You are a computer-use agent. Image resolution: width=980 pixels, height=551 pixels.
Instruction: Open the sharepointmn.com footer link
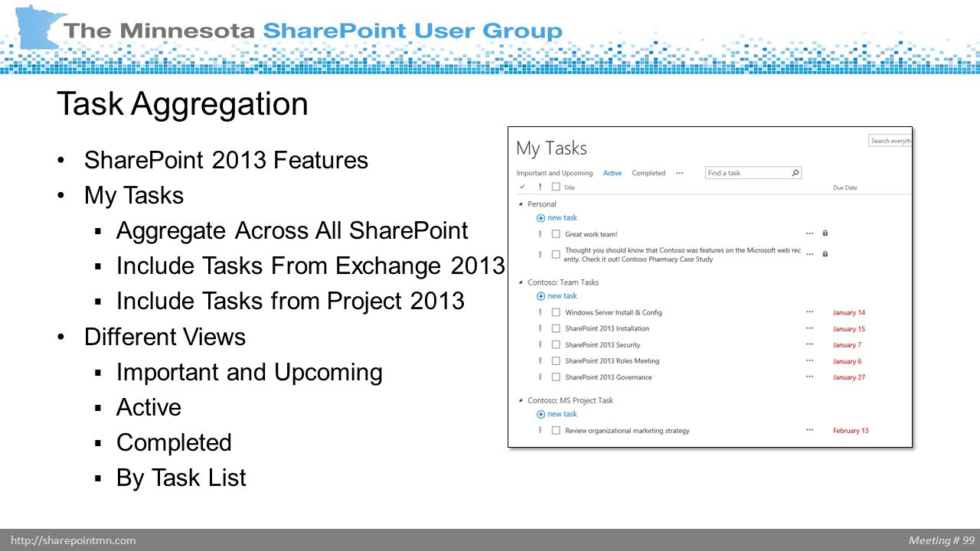pyautogui.click(x=73, y=540)
